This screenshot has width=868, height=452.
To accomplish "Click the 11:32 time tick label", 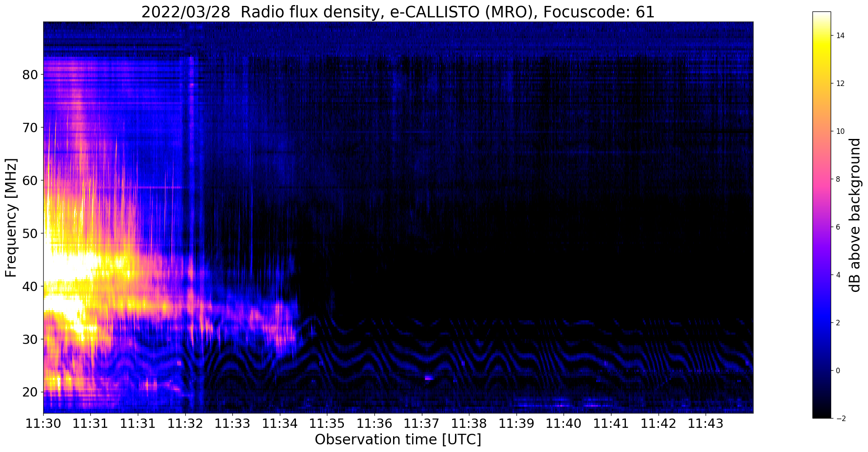I will 185,423.
